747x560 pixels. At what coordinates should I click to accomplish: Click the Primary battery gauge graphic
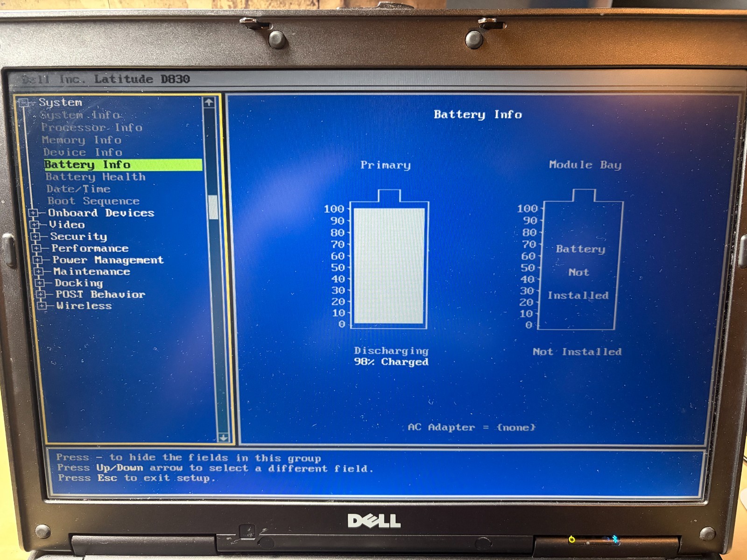(389, 259)
